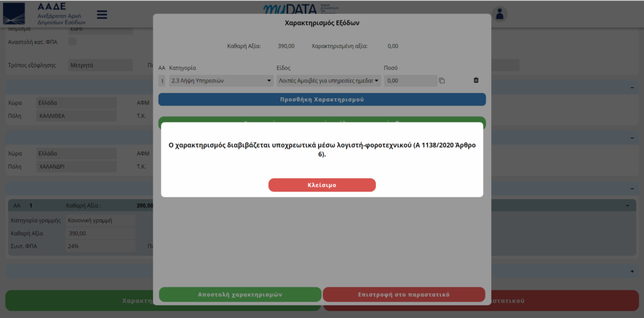Screen dimensions: 644x318
Task: Open the Κατηγορία dropdown showing 2.3 Λήψη Υπηρεσιών
Action: point(221,81)
